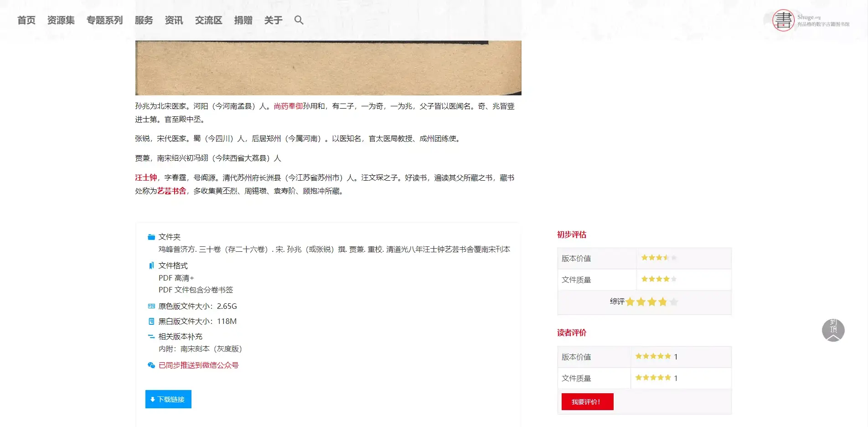Open the 首页 menu item
The width and height of the screenshot is (868, 427).
point(26,20)
